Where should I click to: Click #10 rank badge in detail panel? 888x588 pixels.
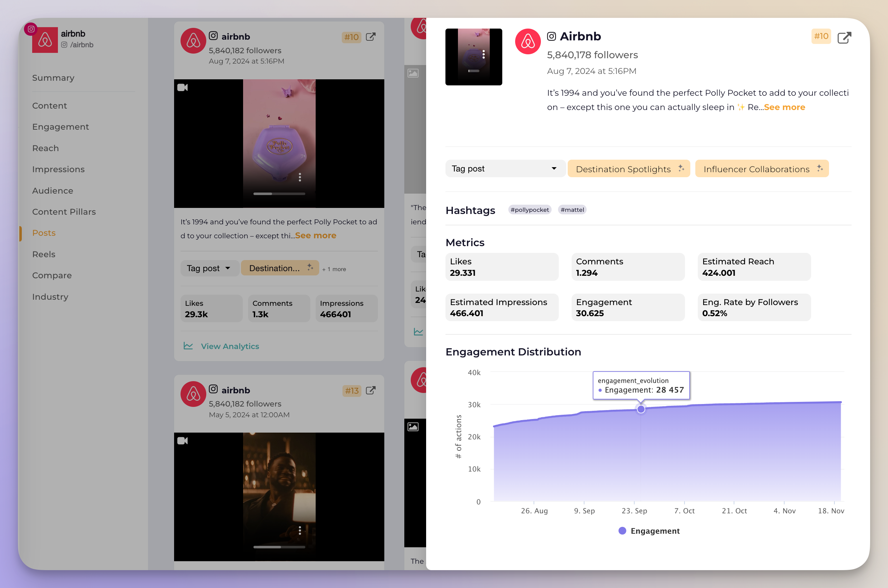(x=821, y=36)
